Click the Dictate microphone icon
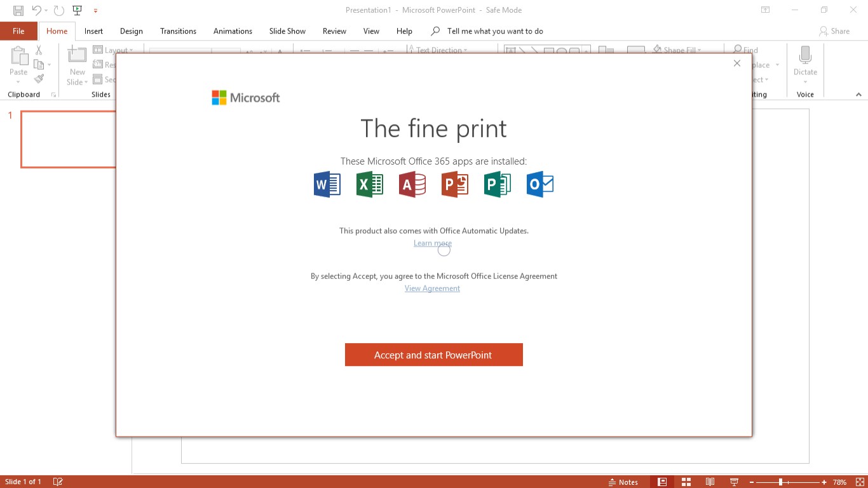This screenshot has width=868, height=488. [805, 56]
